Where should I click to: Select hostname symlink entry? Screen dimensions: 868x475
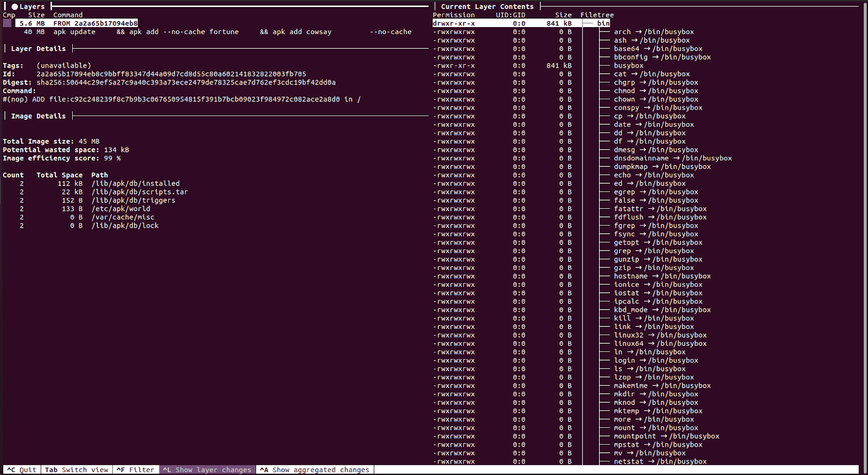(x=662, y=276)
